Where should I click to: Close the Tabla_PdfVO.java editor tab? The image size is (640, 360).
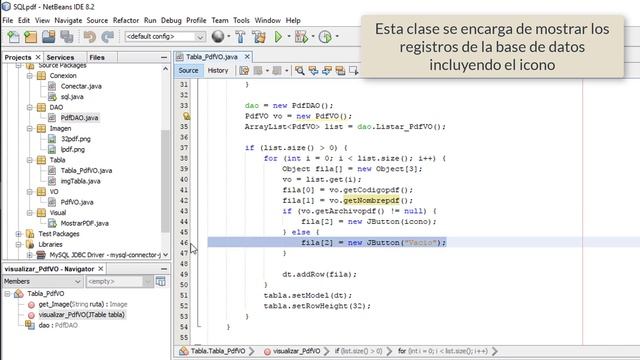247,57
